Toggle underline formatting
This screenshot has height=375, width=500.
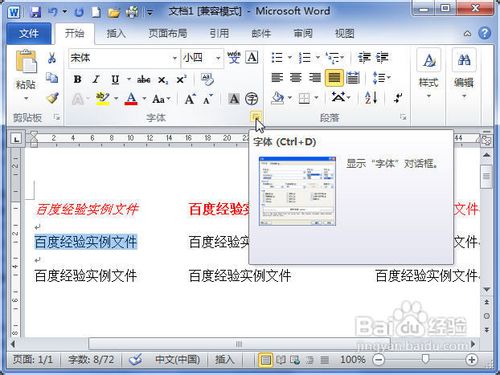pos(115,79)
